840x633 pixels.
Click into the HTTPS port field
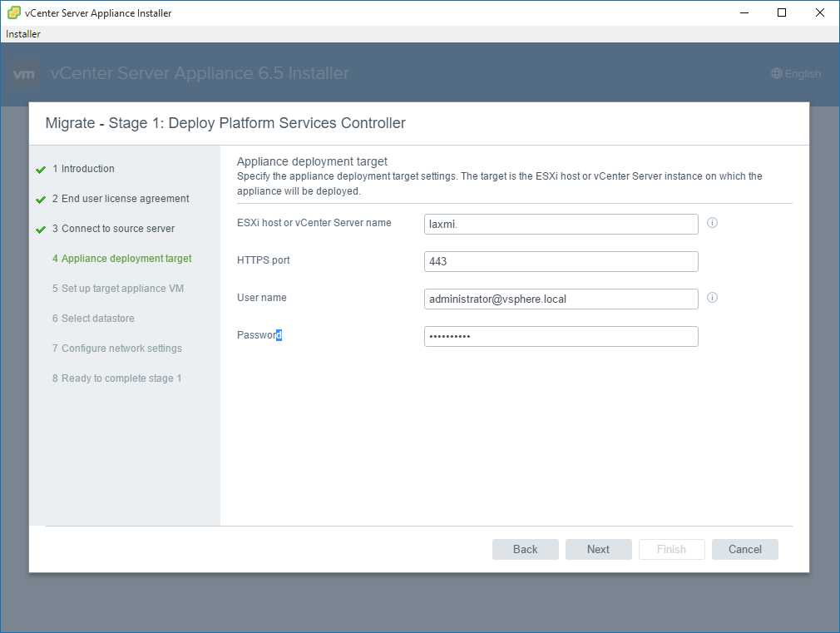point(561,262)
